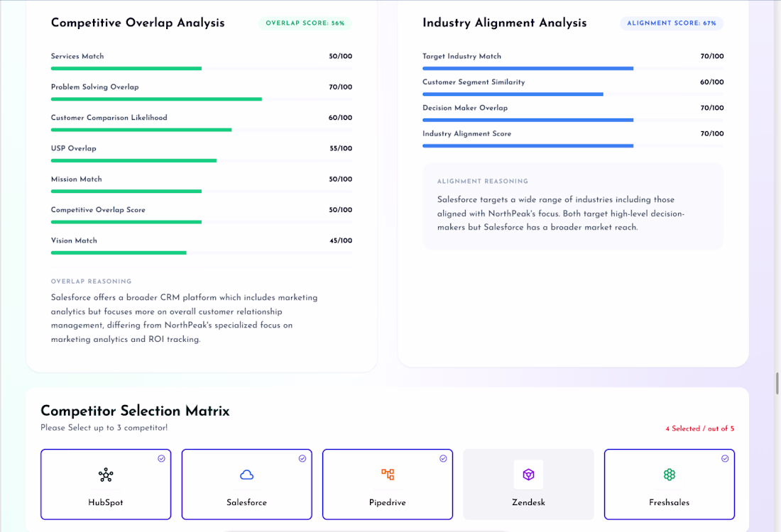Click the Salesforce cloud icon
Image resolution: width=781 pixels, height=532 pixels.
tap(246, 475)
